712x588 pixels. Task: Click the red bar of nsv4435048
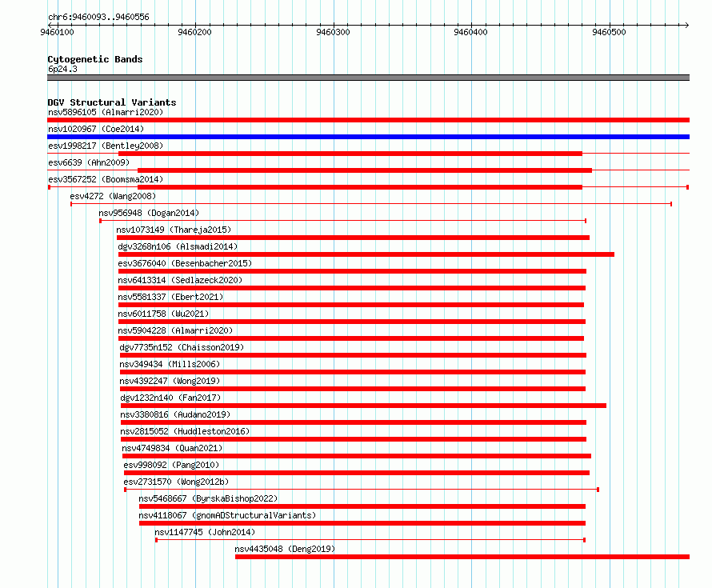coord(462,557)
